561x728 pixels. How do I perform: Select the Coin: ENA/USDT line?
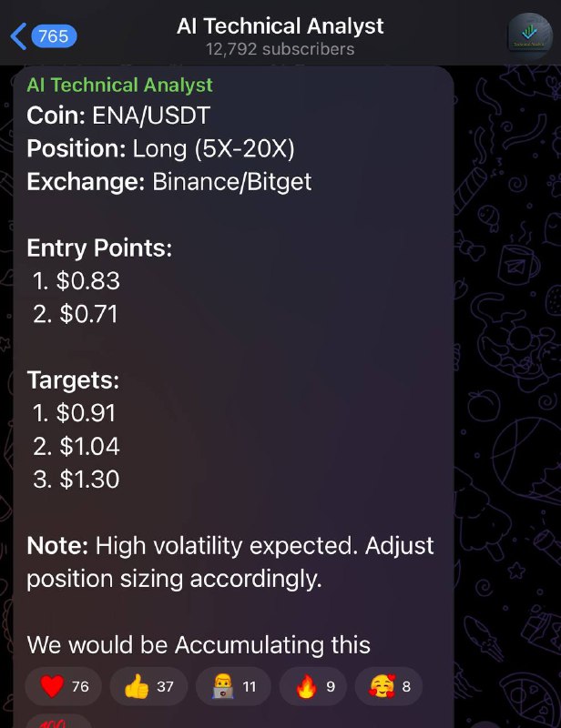(118, 116)
